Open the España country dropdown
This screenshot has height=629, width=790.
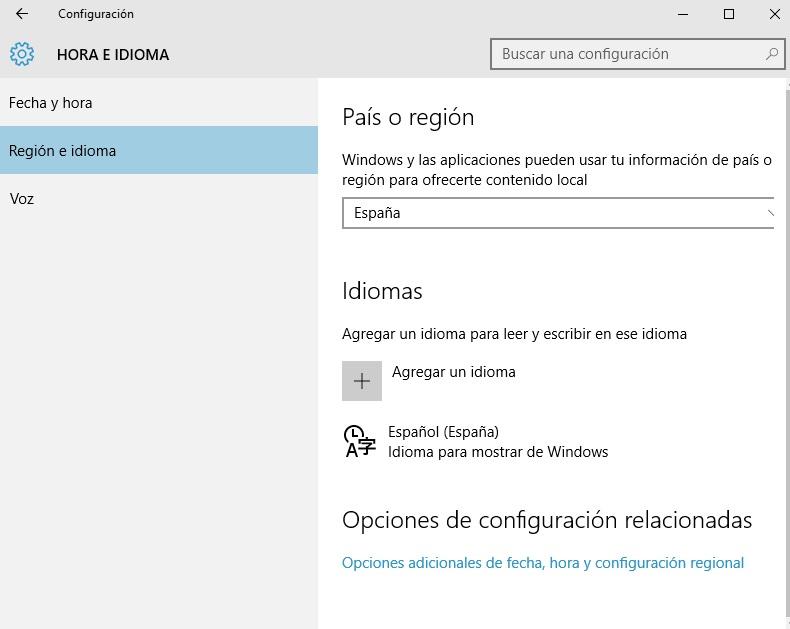556,213
